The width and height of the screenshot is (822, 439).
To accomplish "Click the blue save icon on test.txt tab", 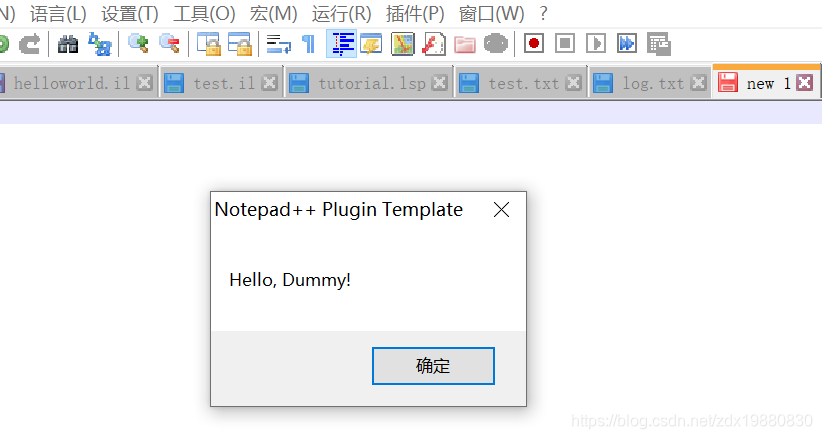I will coord(469,83).
